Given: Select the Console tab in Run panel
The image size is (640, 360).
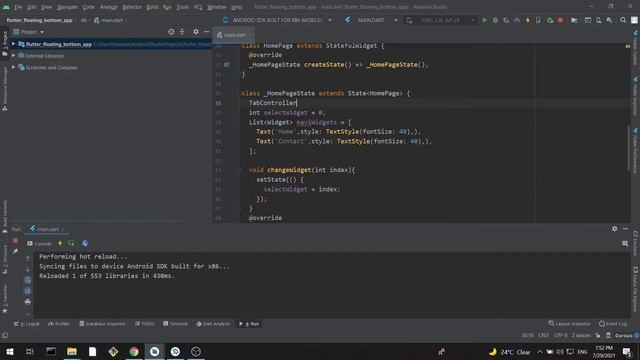Looking at the screenshot, I should (39, 243).
